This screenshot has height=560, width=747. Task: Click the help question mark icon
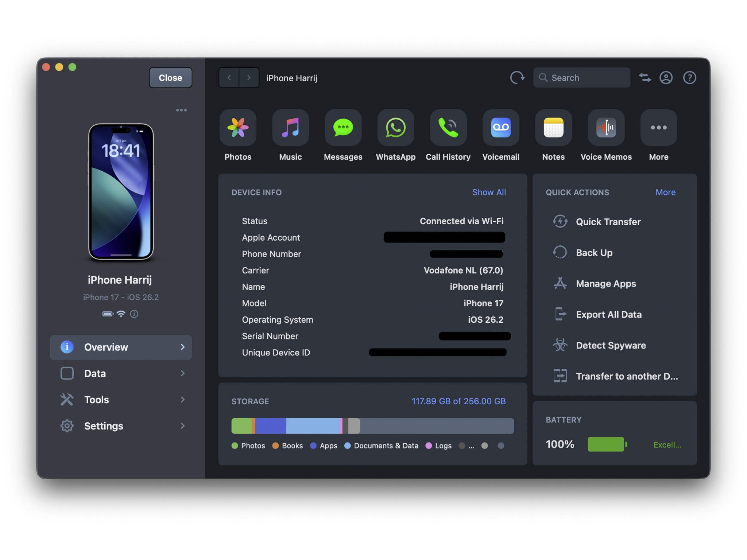pos(689,78)
